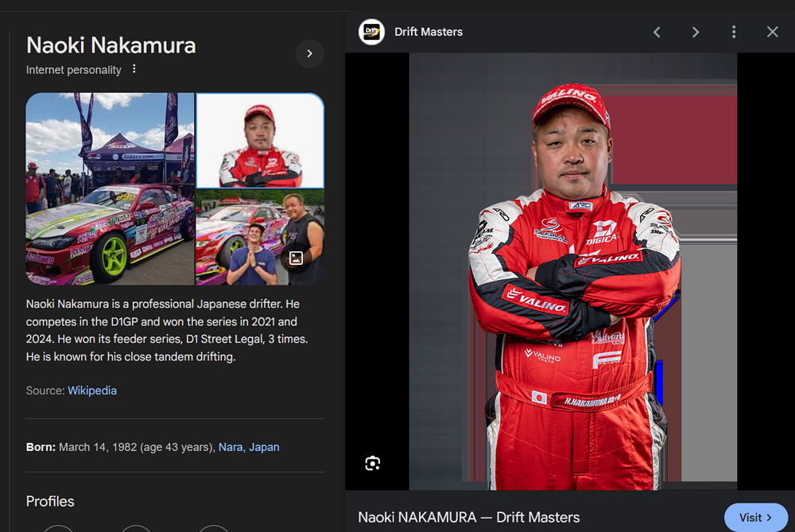Select the pink drift car thumbnail
The height and width of the screenshot is (532, 795).
pos(110,189)
